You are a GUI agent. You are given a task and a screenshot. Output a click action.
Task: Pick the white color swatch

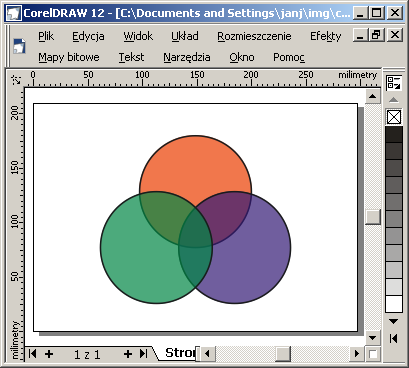pyautogui.click(x=394, y=304)
